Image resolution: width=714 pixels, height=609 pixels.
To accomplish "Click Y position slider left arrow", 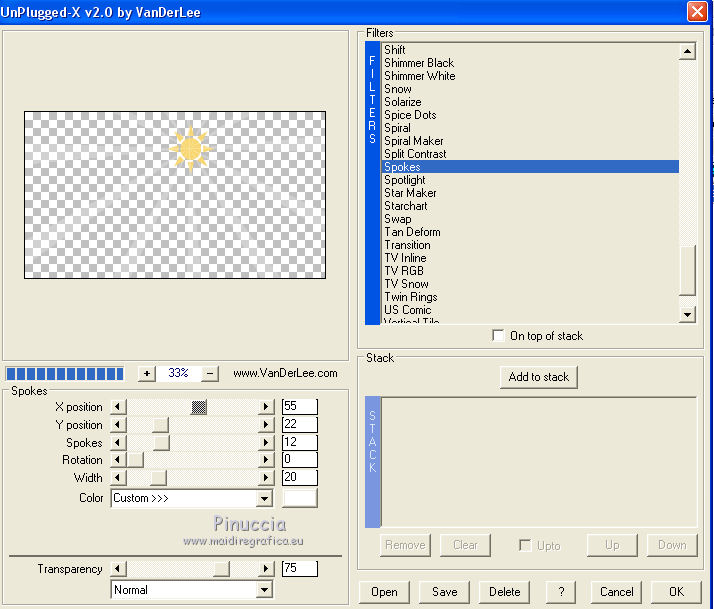I will point(118,425).
